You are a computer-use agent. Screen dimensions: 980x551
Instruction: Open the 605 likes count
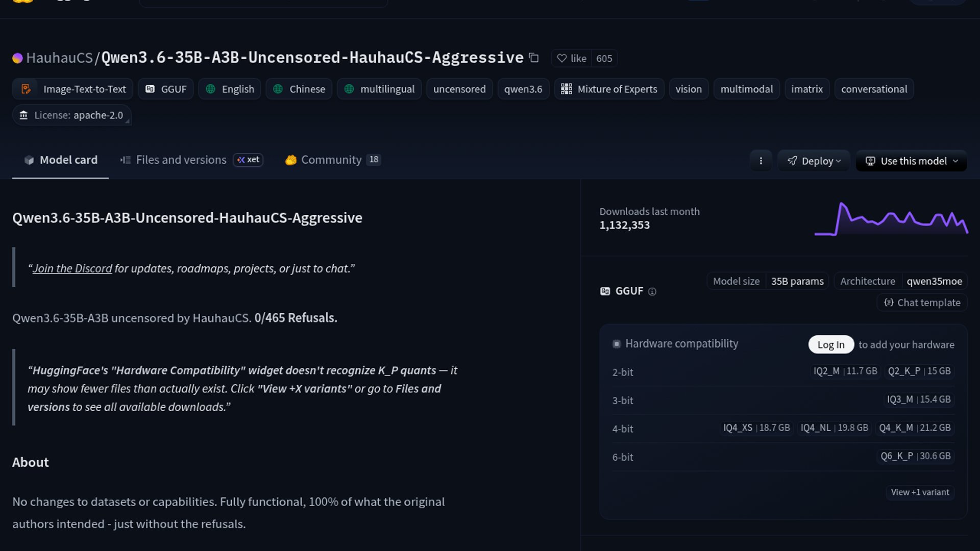604,58
